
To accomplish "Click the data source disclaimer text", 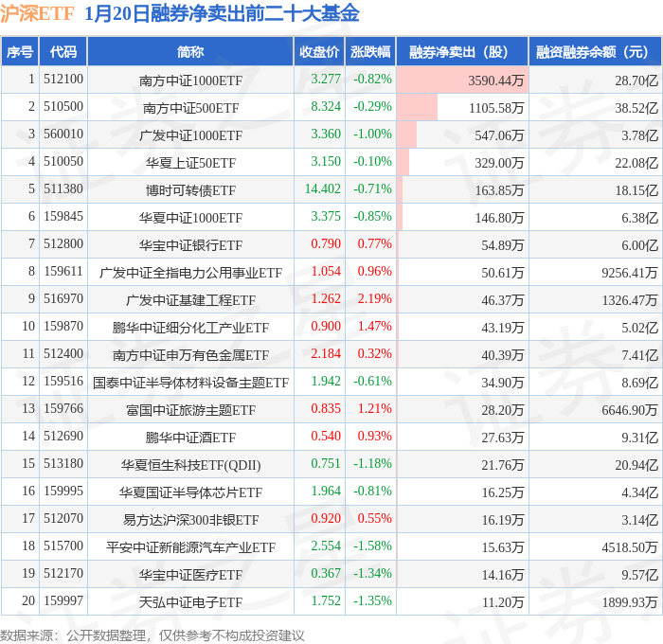I will click(x=152, y=635).
